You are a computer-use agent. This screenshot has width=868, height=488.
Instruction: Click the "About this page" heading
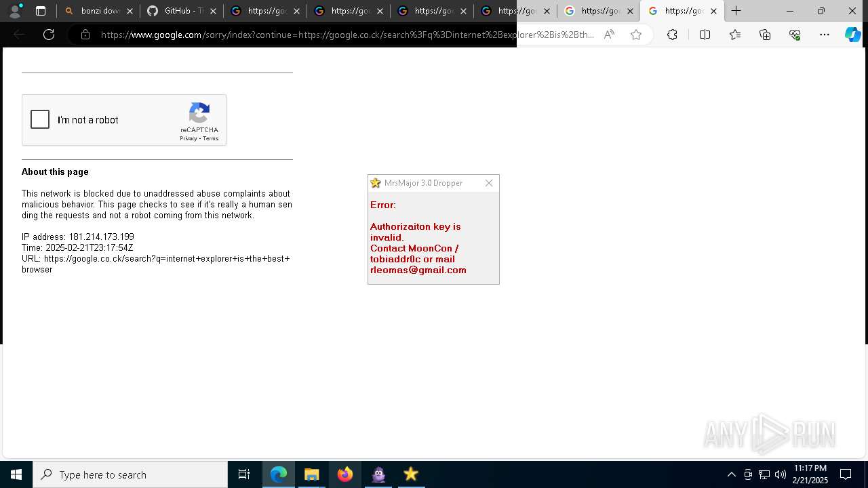(x=55, y=172)
